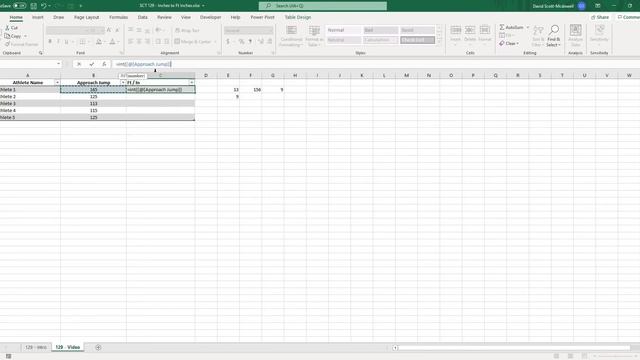Open Sort & Filter menu
Viewport: 640px width, 360px height.
coord(538,36)
